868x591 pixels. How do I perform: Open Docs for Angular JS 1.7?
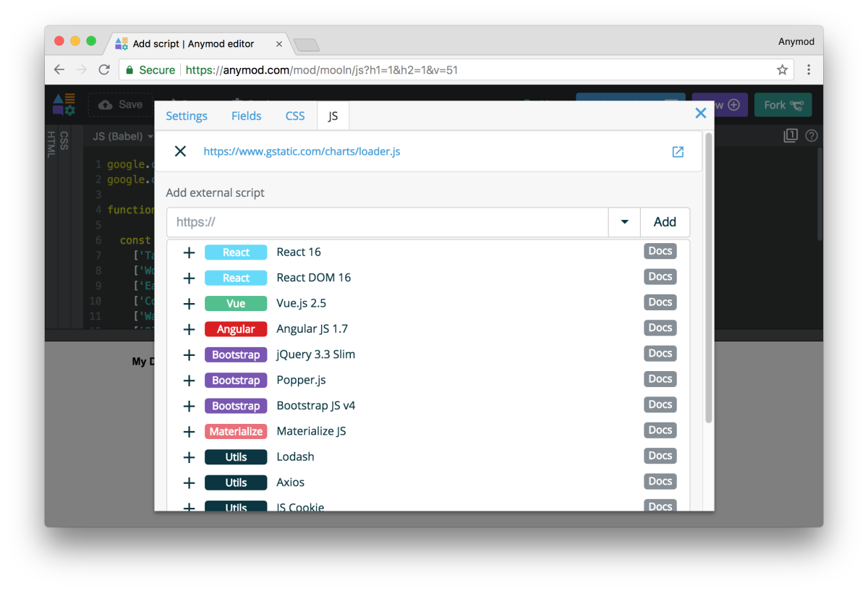(x=660, y=328)
